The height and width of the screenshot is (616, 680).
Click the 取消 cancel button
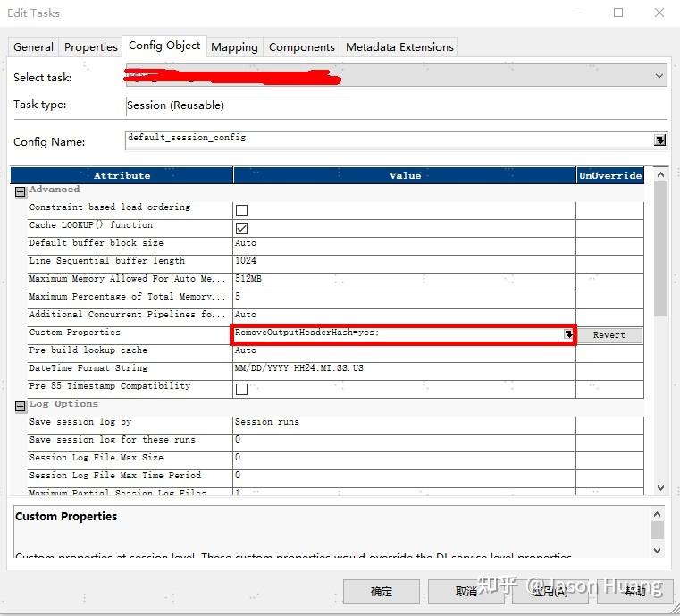coord(466,591)
